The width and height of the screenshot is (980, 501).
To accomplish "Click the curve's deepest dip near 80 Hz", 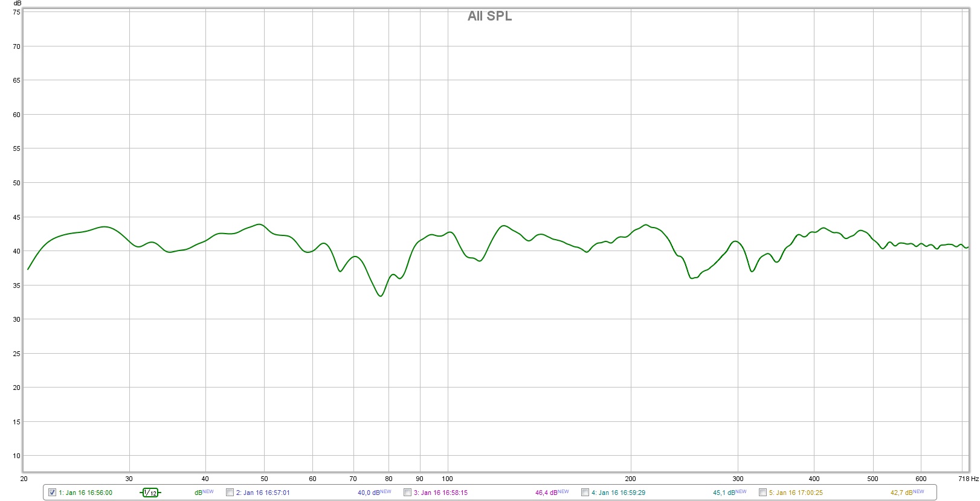I will [x=380, y=296].
